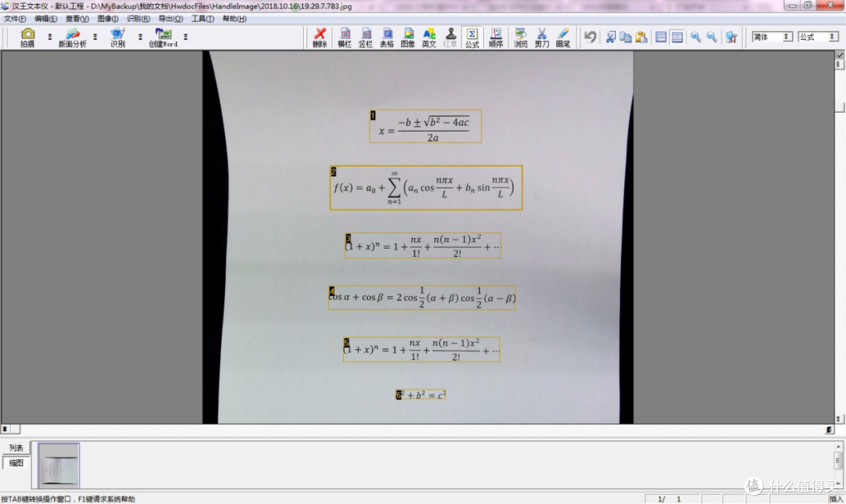This screenshot has height=504, width=846.
Task: Click the 浏览 browse tool
Action: click(x=520, y=38)
